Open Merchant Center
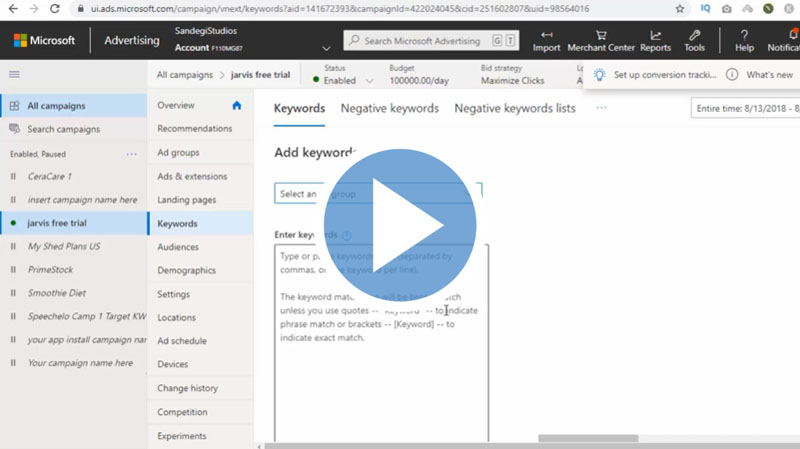The height and width of the screenshot is (449, 800). pyautogui.click(x=601, y=41)
